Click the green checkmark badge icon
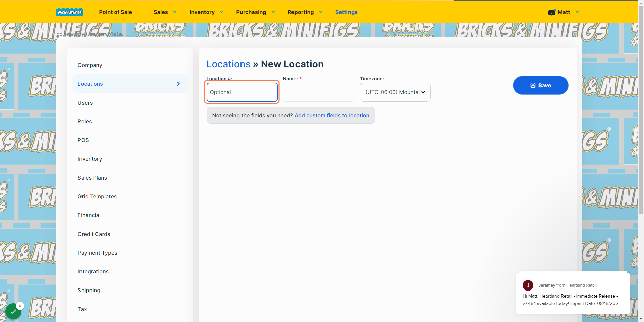 point(13,311)
